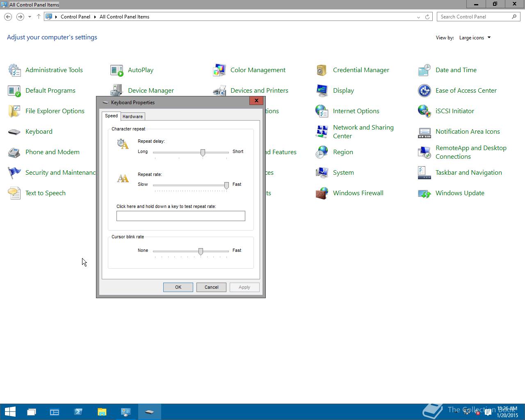The height and width of the screenshot is (420, 525).
Task: Close the Keyboard Properties dialog
Action: [256, 100]
